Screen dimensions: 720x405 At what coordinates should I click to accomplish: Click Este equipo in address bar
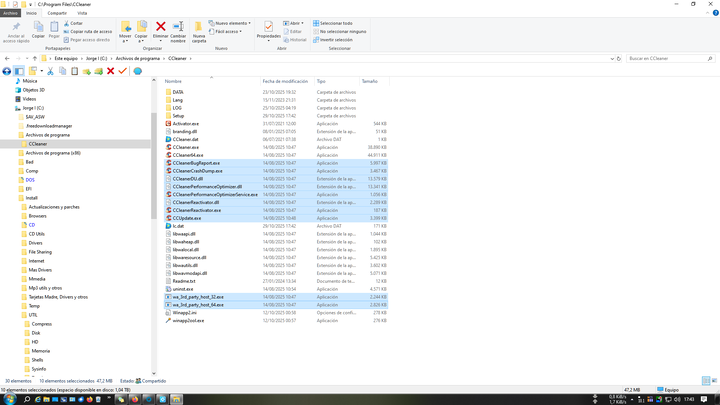tap(66, 58)
